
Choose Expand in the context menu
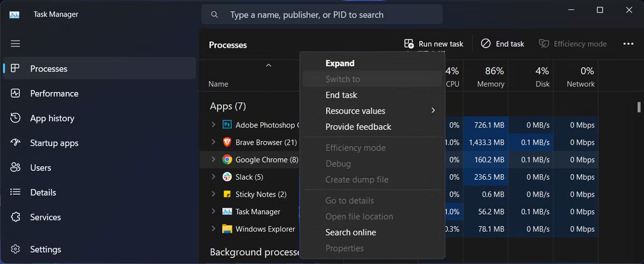coord(372,63)
